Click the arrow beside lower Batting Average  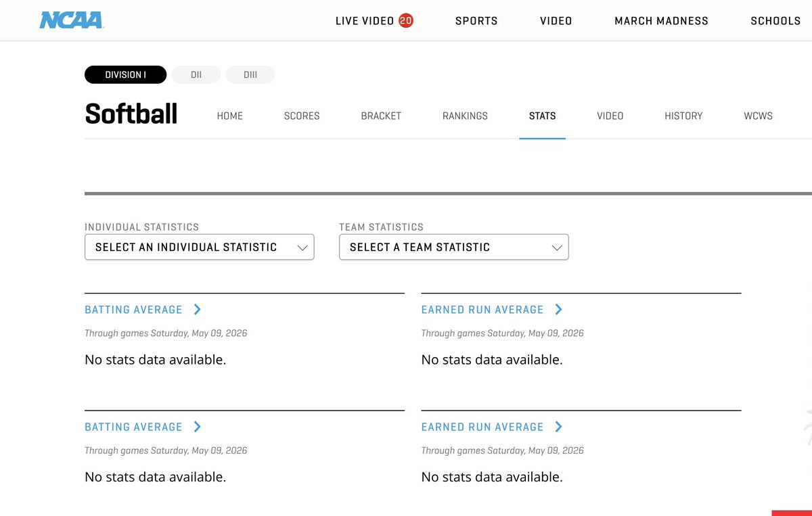198,427
